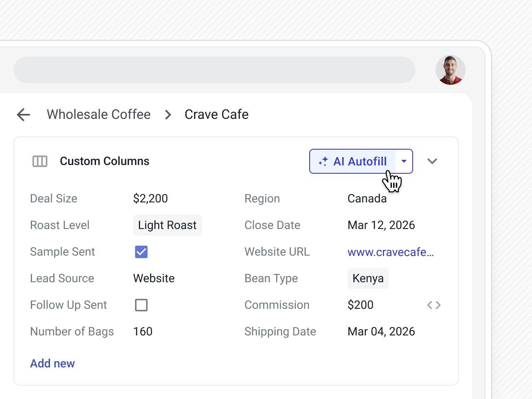
Task: Click the Add new link
Action: pyautogui.click(x=52, y=364)
